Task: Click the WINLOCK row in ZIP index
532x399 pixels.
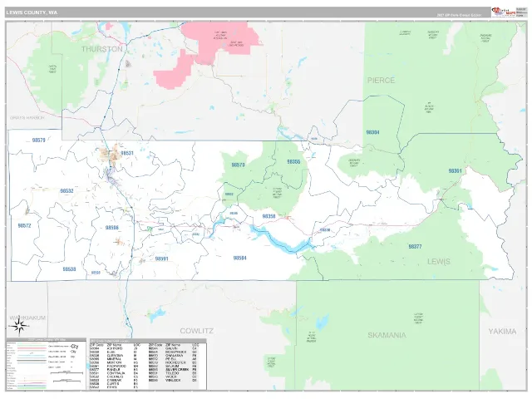Action: point(173,381)
